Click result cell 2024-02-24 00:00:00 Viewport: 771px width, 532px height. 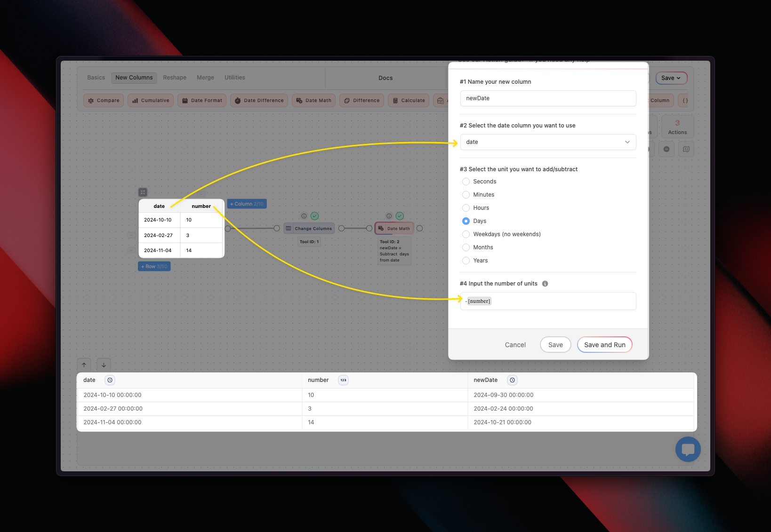point(580,409)
